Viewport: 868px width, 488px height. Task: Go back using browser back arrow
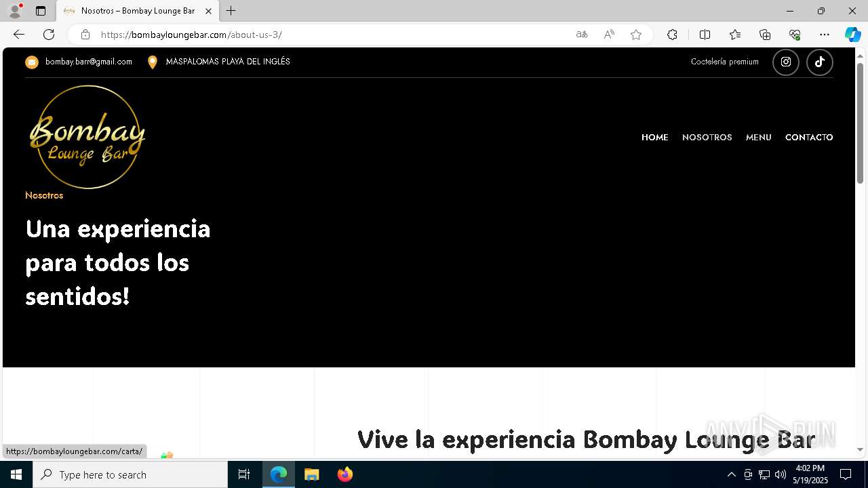tap(19, 35)
